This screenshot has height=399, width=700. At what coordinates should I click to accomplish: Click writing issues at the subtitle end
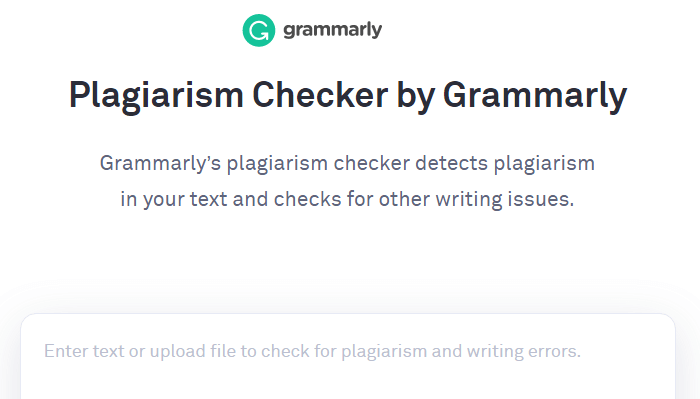point(505,200)
